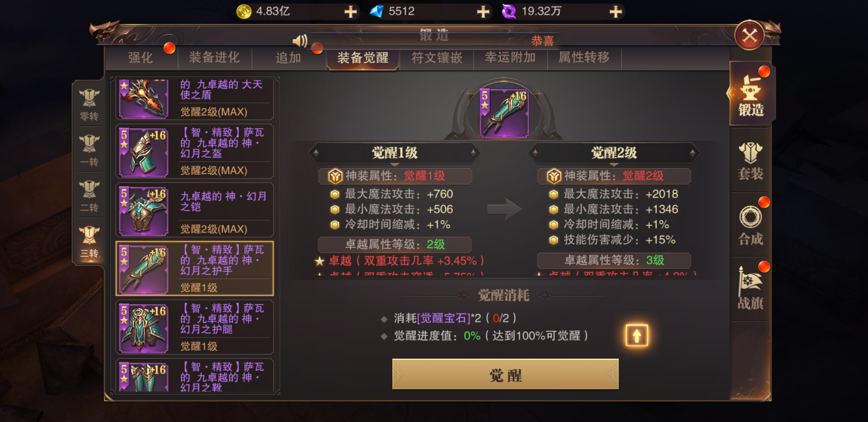Viewport: 868px width, 422px height.
Task: Select the 二转 armor category icon
Action: click(89, 196)
